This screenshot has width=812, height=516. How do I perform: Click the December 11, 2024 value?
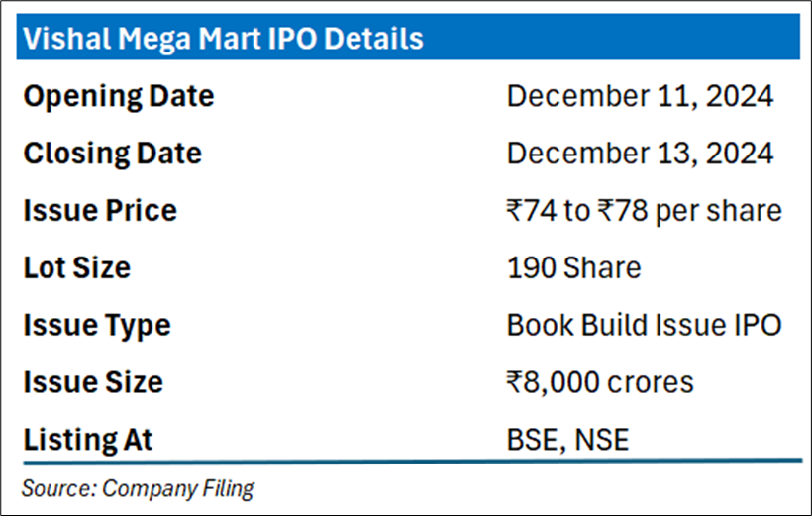coord(640,96)
